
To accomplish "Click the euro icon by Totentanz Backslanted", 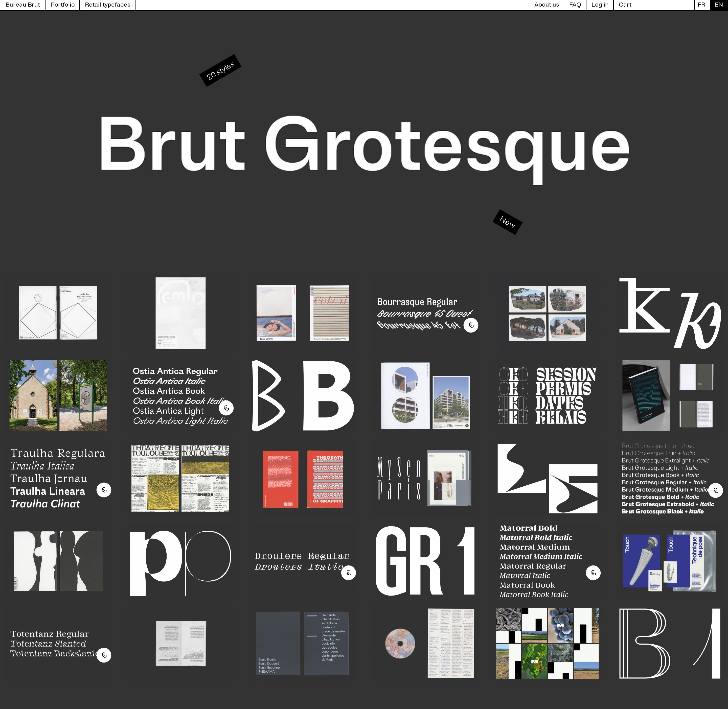I will coord(104,655).
